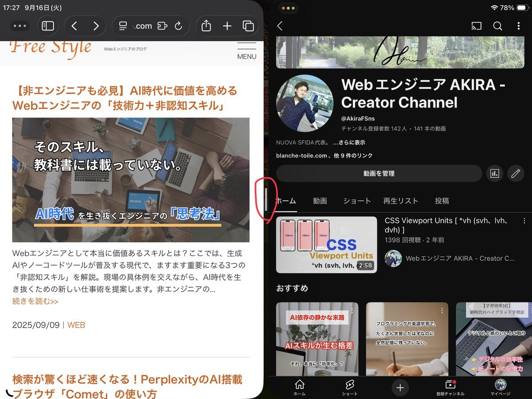Viewport: 532px width, 399px height.
Task: Follow the 続きを読む>> link
Action: (x=35, y=301)
